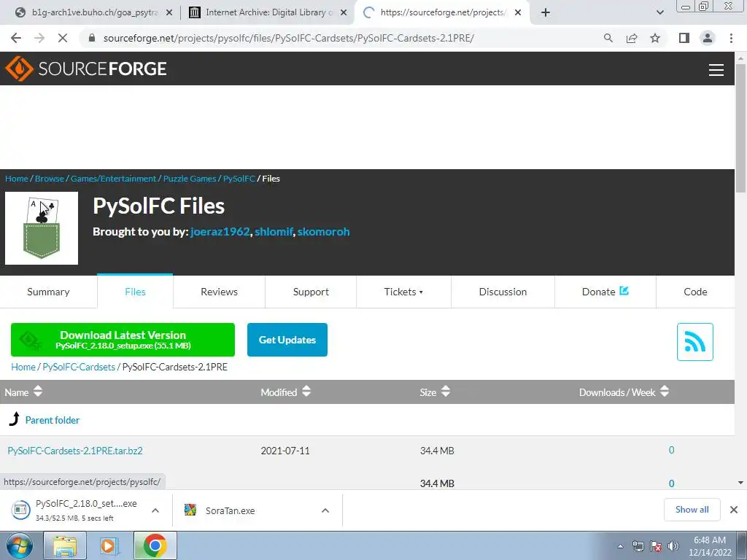This screenshot has height=560, width=747.
Task: Switch to Internet Archive Digital Library tab
Action: [x=267, y=12]
